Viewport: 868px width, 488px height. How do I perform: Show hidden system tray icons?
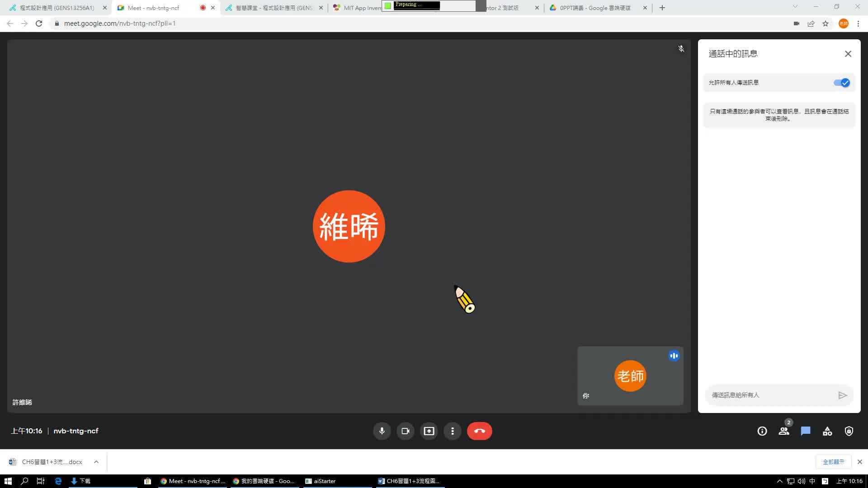coord(779,481)
